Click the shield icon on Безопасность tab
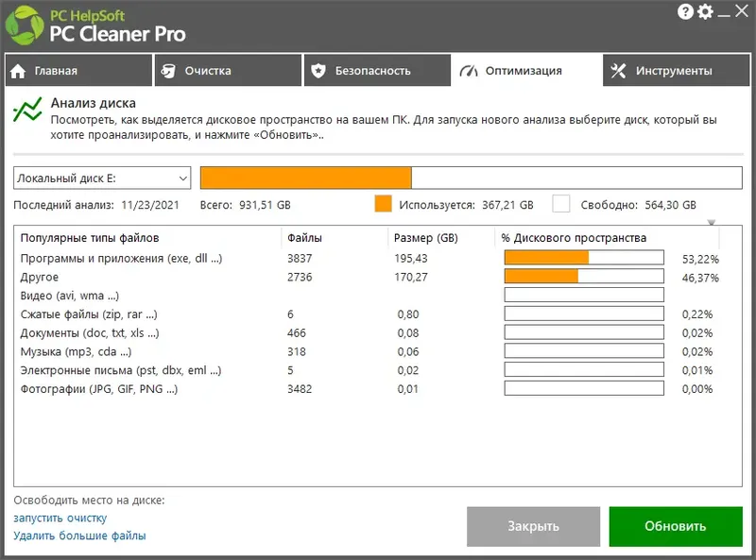This screenshot has width=756, height=560. (x=318, y=71)
